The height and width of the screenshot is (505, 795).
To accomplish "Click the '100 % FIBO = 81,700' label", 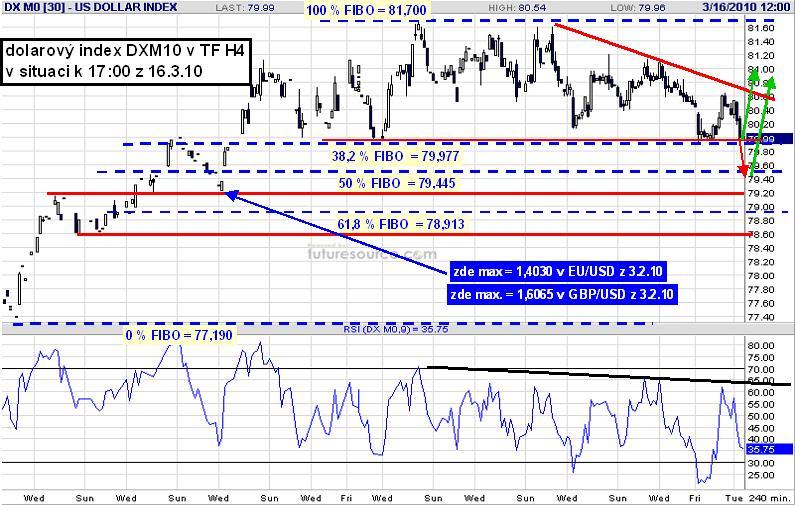I will (366, 10).
